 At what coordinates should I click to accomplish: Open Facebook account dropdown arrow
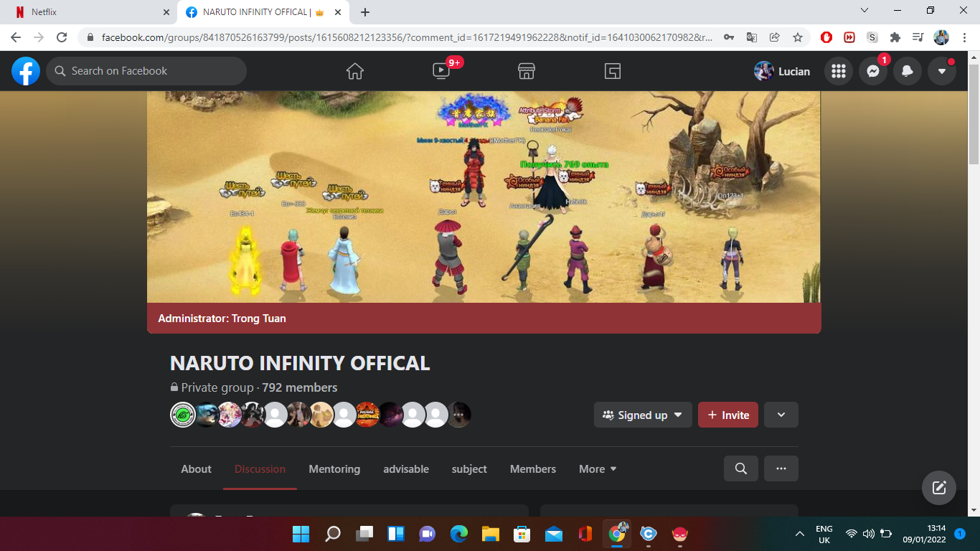942,71
